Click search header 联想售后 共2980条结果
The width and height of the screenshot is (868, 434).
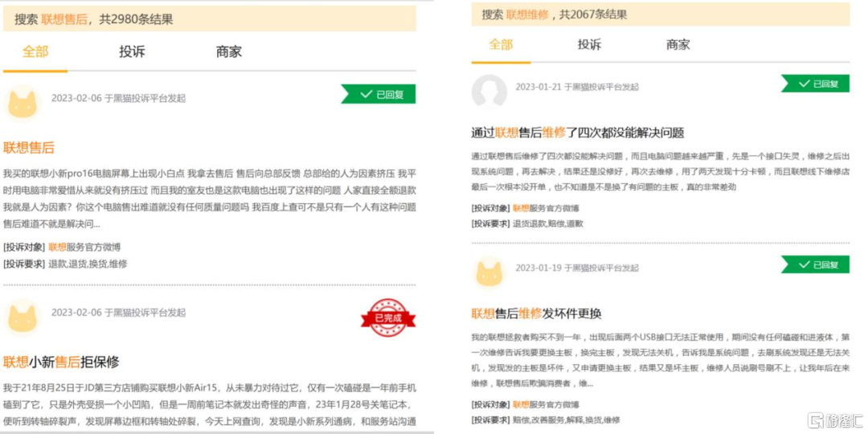(x=209, y=19)
